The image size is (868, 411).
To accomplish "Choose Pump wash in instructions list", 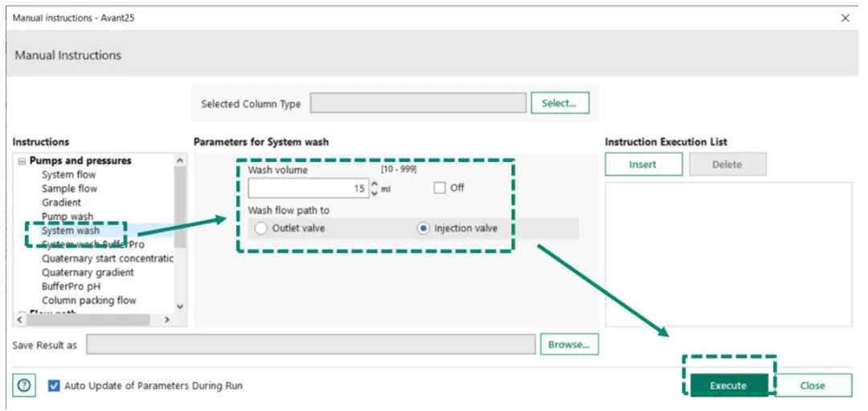I will point(68,216).
